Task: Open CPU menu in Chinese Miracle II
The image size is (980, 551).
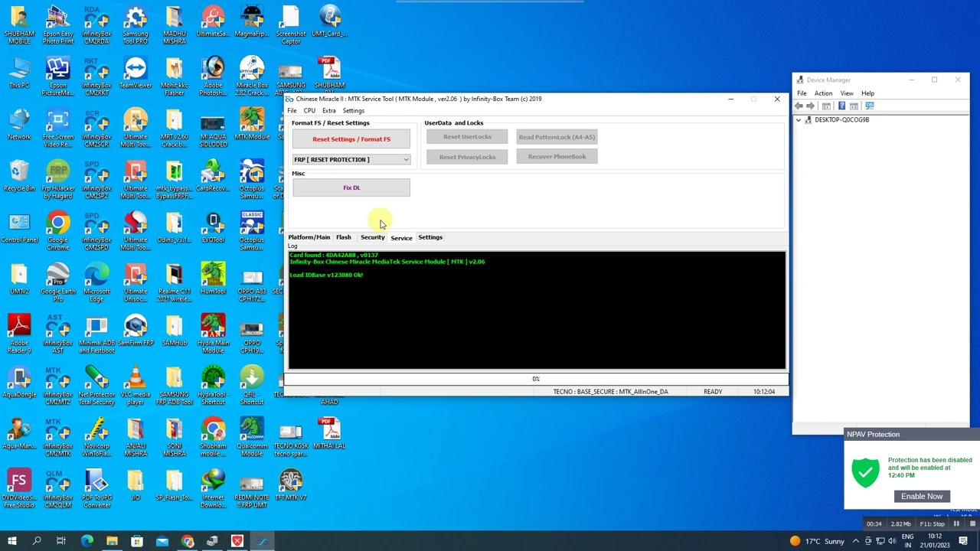Action: (309, 111)
